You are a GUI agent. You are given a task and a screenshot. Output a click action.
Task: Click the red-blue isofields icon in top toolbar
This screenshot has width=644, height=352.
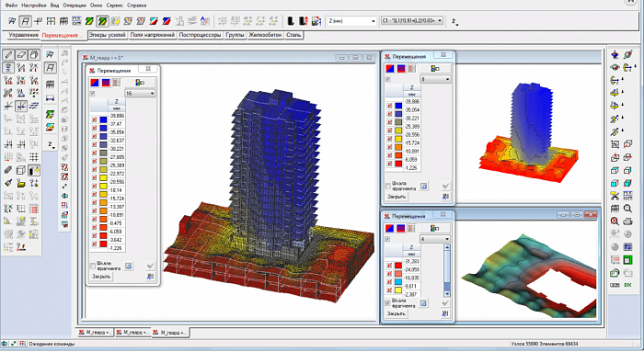[167, 20]
